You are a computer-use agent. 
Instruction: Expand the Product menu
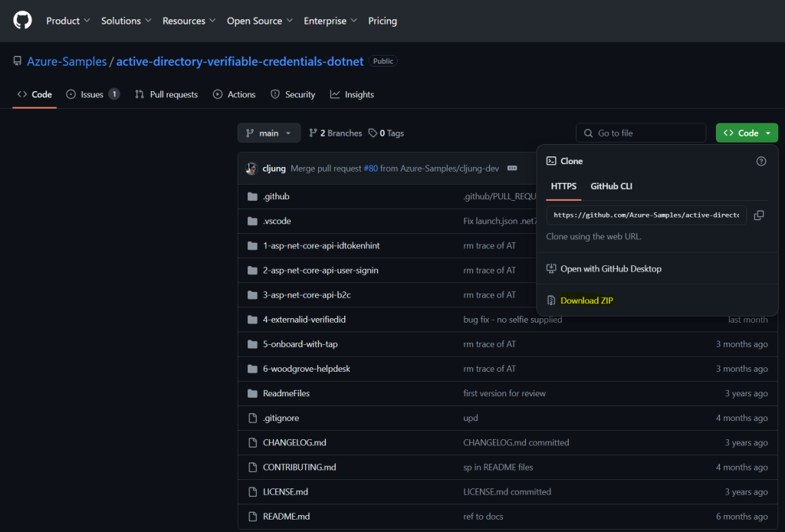(x=68, y=21)
